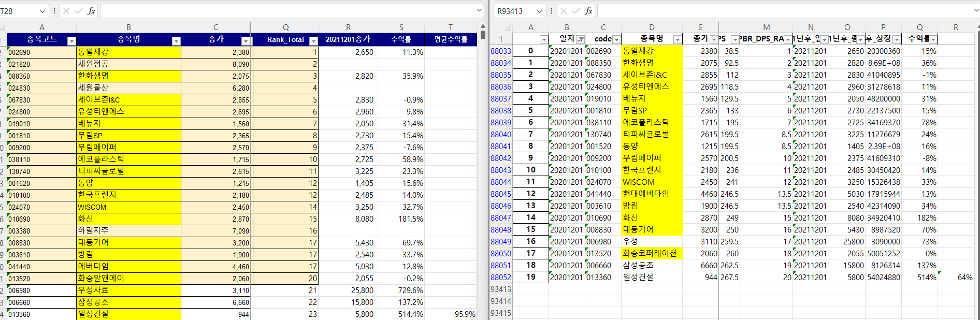Image resolution: width=980 pixels, height=320 pixels.
Task: Open the code column filter dropdown
Action: point(616,39)
